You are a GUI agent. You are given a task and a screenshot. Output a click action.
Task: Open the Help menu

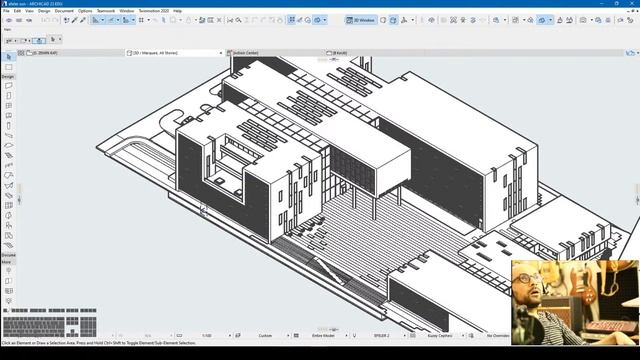pos(178,11)
